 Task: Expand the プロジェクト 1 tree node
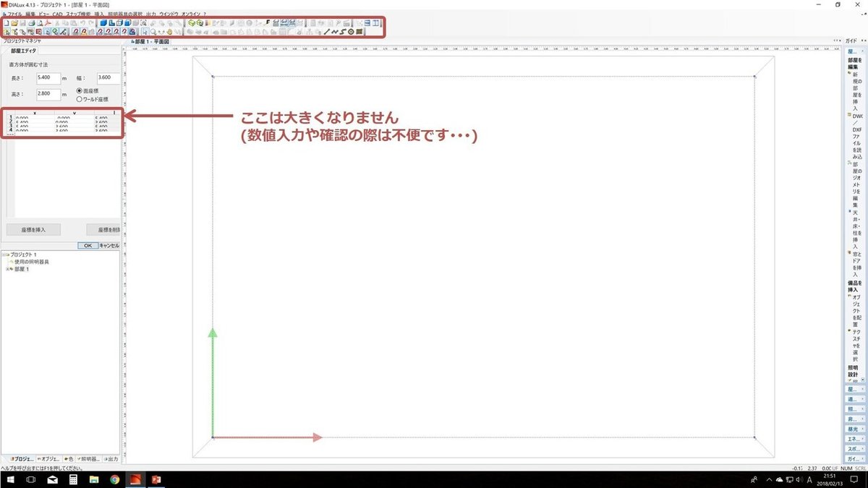click(x=5, y=254)
